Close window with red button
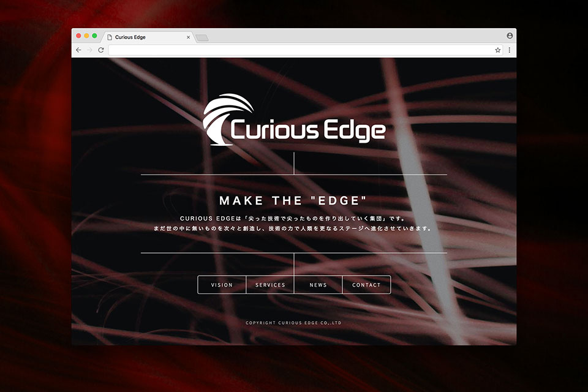The height and width of the screenshot is (392, 588). pyautogui.click(x=78, y=36)
